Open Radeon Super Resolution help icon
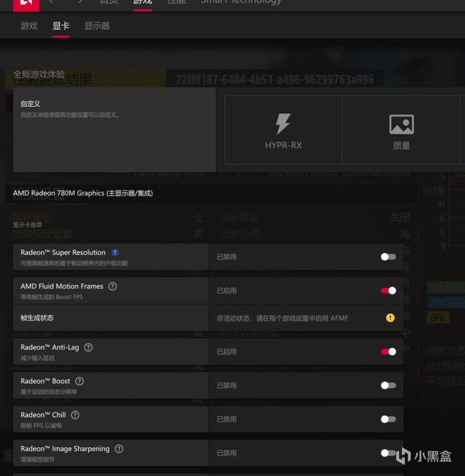Screen dimensions: 465x476 click(x=115, y=253)
